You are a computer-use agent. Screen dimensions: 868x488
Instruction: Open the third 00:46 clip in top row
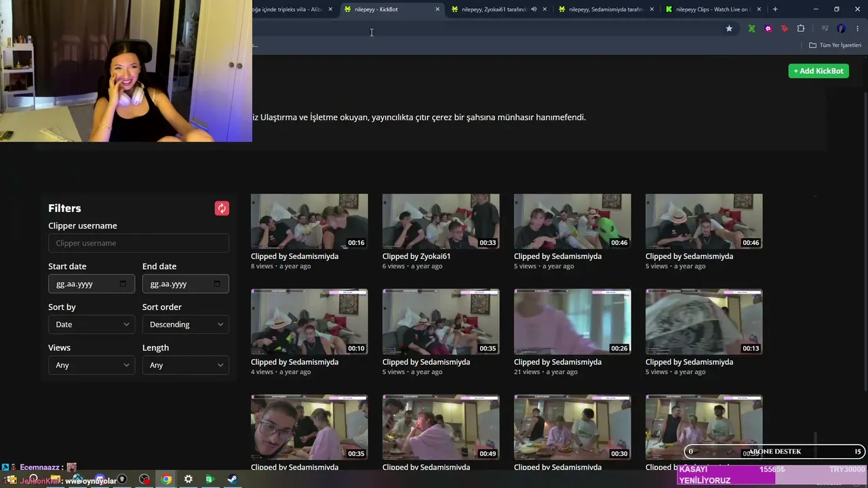tap(572, 221)
